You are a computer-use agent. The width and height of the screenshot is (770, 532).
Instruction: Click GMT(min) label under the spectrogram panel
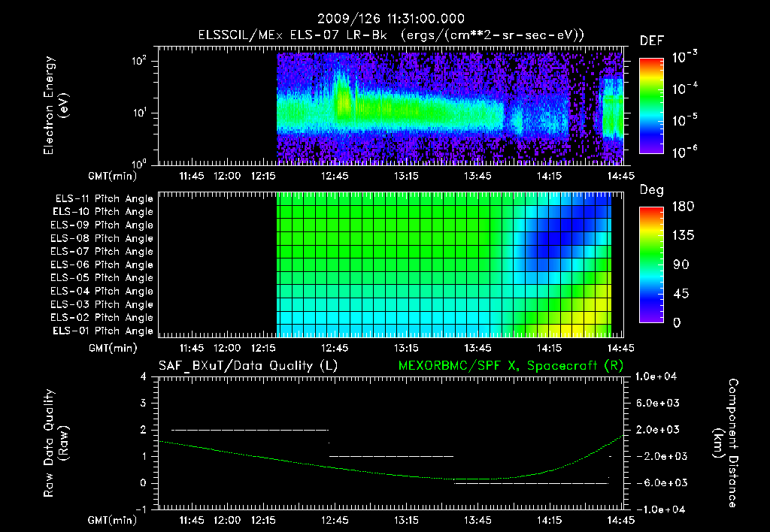pyautogui.click(x=113, y=176)
